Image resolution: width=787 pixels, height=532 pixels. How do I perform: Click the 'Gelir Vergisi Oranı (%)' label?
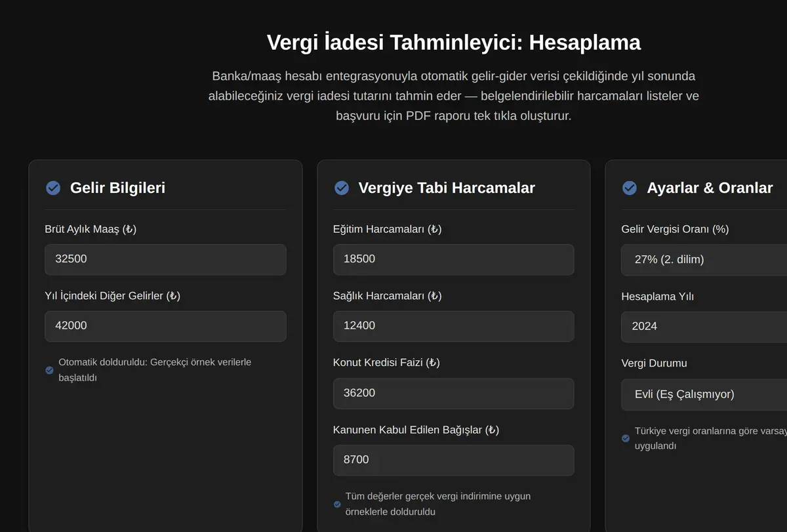[x=676, y=229]
